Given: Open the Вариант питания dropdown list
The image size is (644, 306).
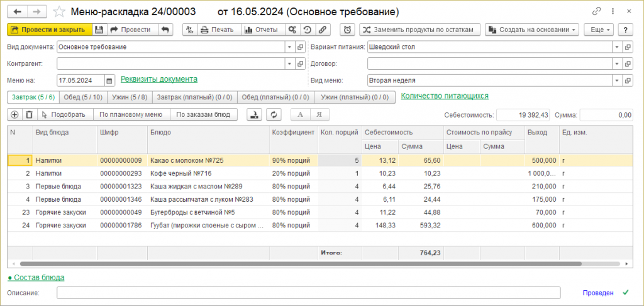Looking at the screenshot, I should pyautogui.click(x=616, y=47).
